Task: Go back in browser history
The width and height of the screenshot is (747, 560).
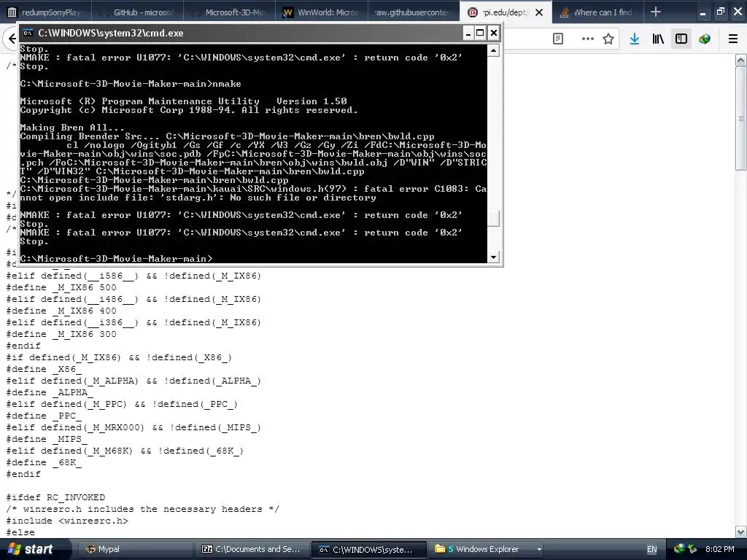Action: (x=12, y=39)
